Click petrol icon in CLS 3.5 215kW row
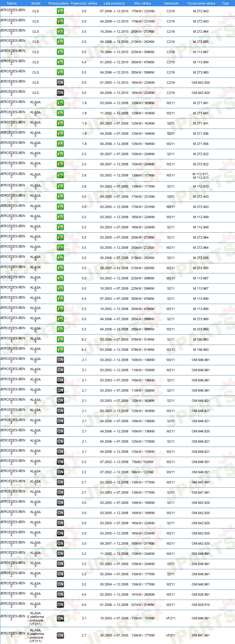The width and height of the screenshot is (235, 644). 60,42
